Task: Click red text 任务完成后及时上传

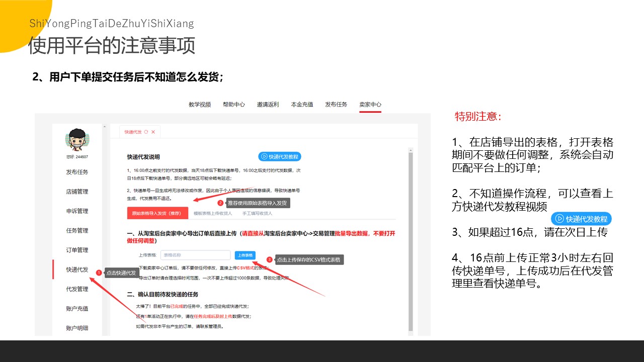Action: [213, 316]
